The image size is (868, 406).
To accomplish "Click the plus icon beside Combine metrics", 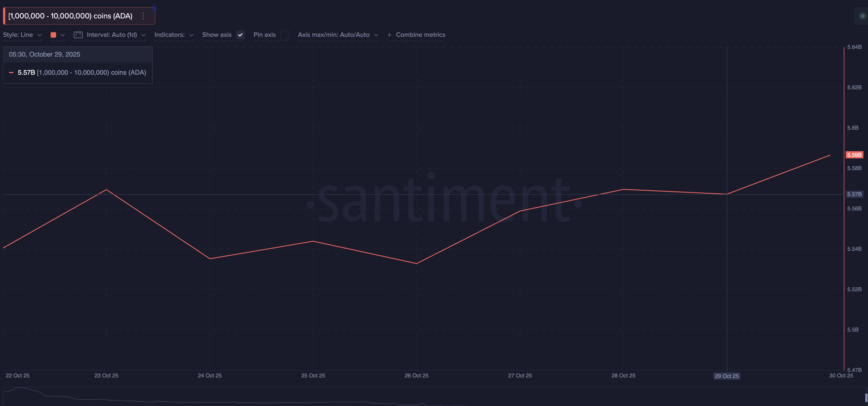I will 390,35.
